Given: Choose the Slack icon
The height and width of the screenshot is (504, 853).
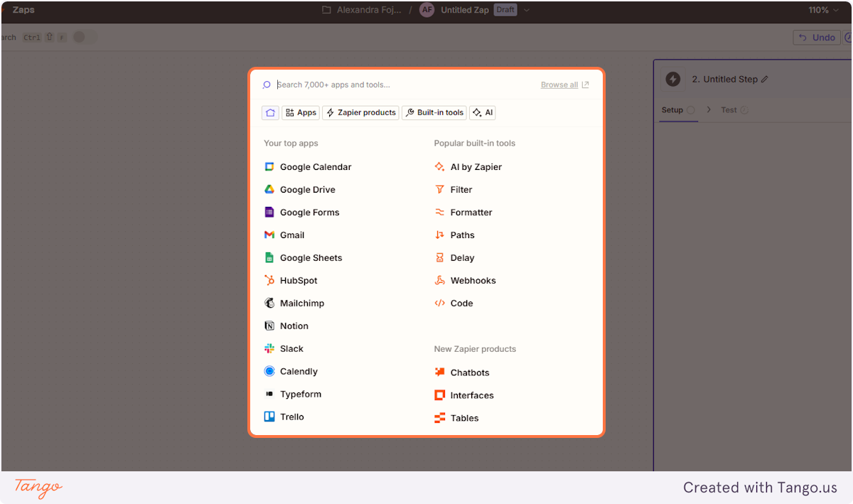Looking at the screenshot, I should point(269,349).
